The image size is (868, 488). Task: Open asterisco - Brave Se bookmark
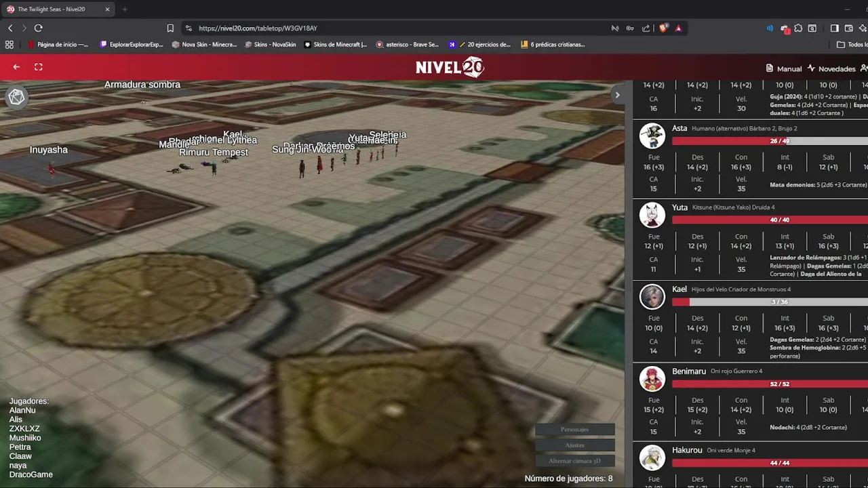click(x=408, y=45)
